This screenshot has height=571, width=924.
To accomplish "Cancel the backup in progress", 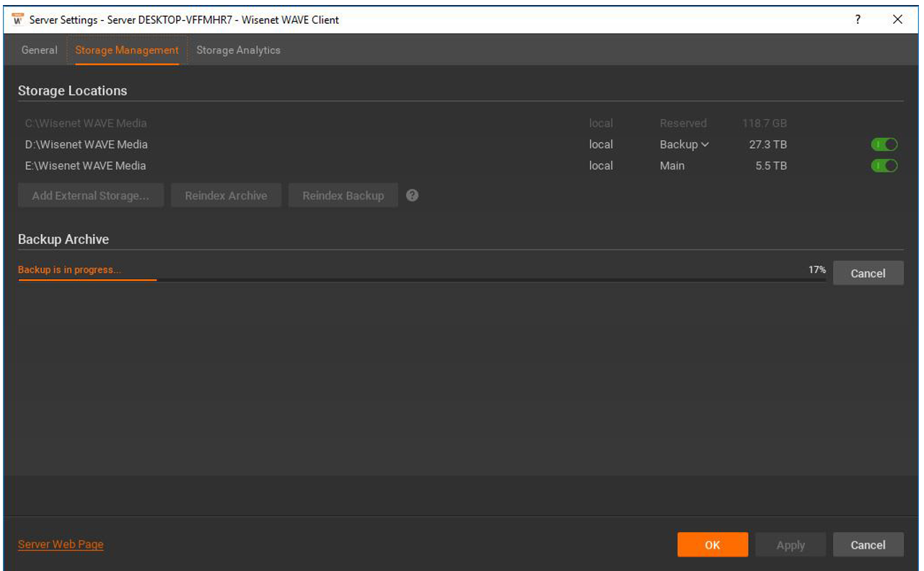I will pos(868,274).
